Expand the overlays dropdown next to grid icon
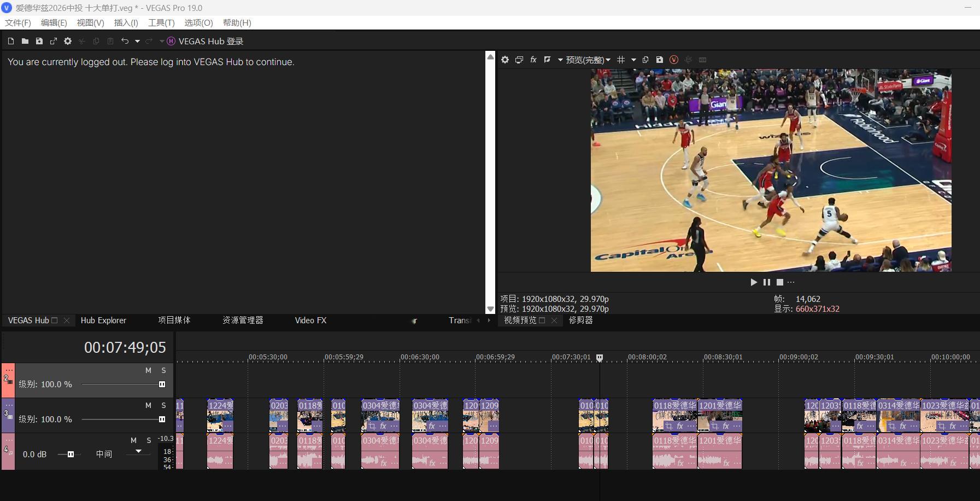Image resolution: width=980 pixels, height=501 pixels. [633, 60]
